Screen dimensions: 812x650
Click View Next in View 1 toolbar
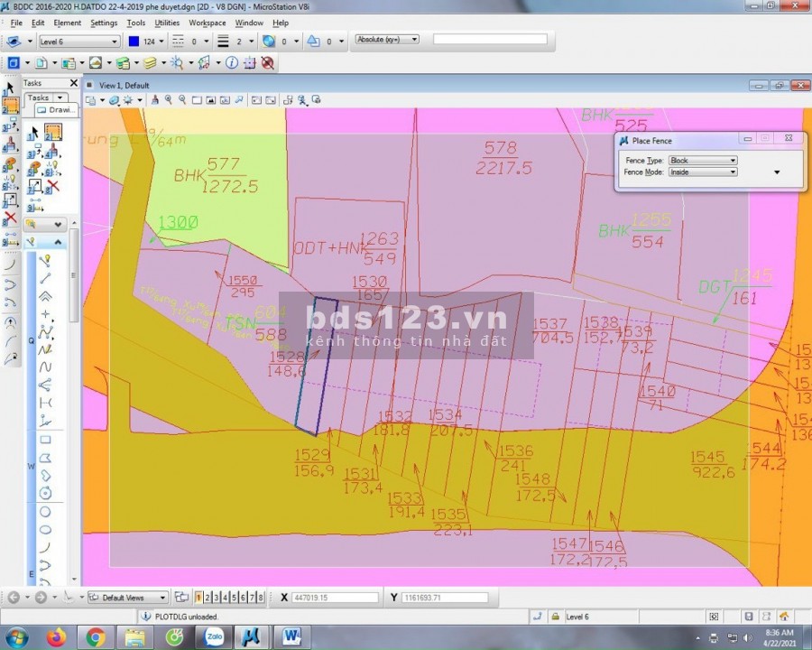(271, 100)
